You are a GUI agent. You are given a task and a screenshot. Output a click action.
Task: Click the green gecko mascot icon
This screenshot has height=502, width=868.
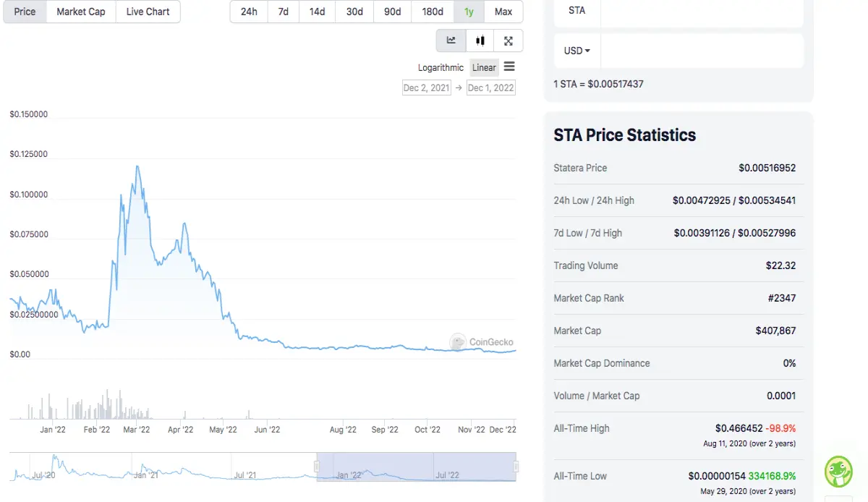click(x=838, y=472)
